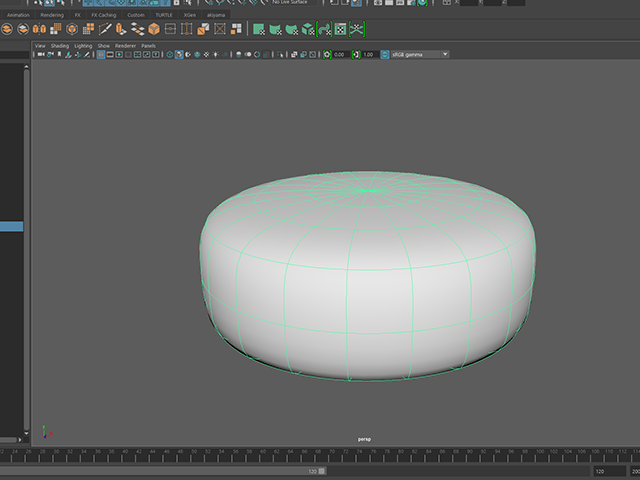Image resolution: width=640 pixels, height=480 pixels.
Task: Click the exposure value field showing 0.00
Action: tap(340, 54)
